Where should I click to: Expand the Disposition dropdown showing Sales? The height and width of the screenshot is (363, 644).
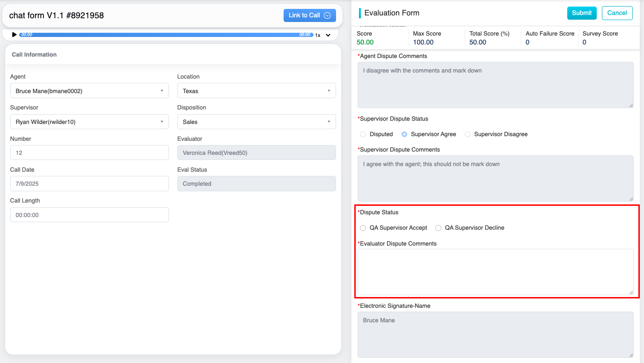(256, 122)
